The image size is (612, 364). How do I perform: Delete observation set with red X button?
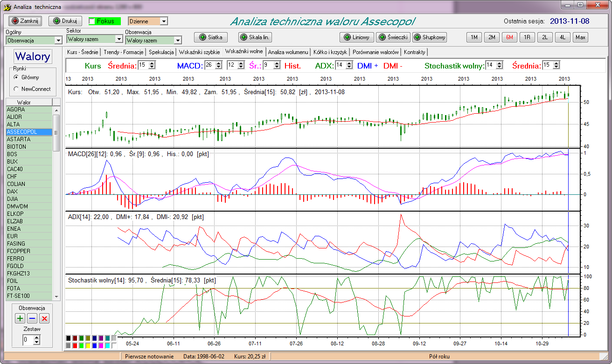tap(44, 318)
